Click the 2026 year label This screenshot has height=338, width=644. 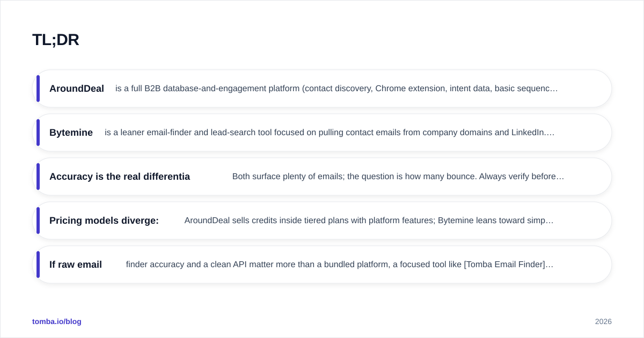[603, 321]
